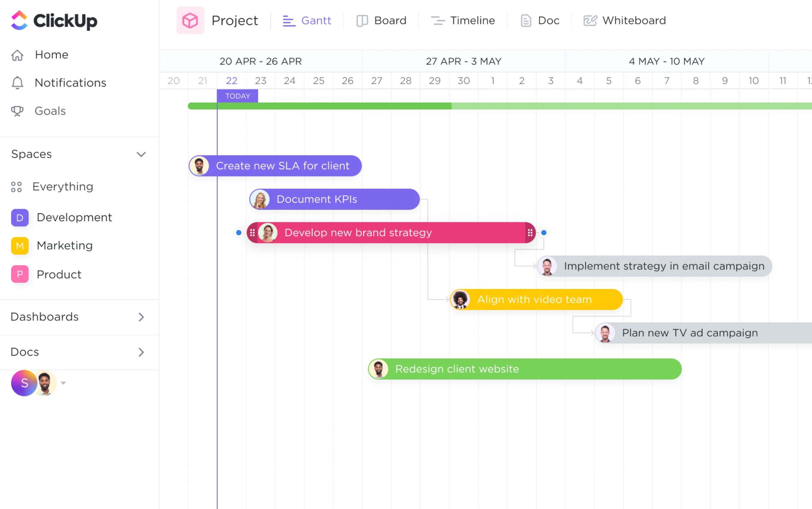The height and width of the screenshot is (509, 812).
Task: Switch to the Board tab
Action: coord(381,20)
